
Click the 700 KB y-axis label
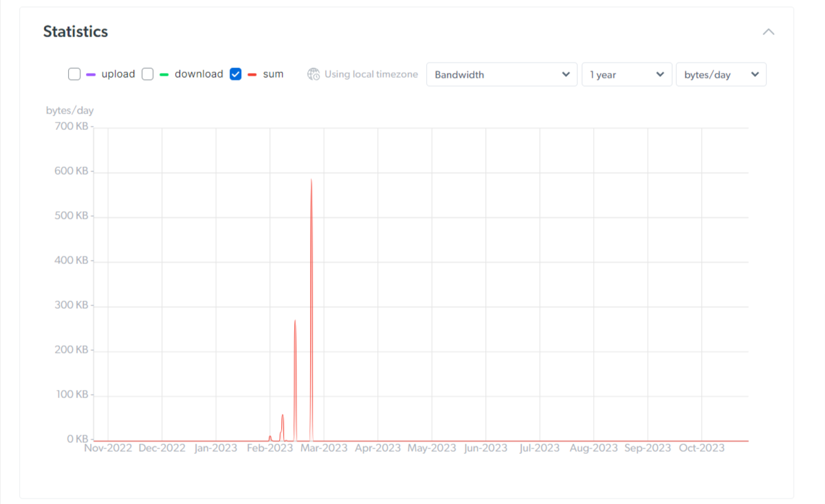(71, 127)
